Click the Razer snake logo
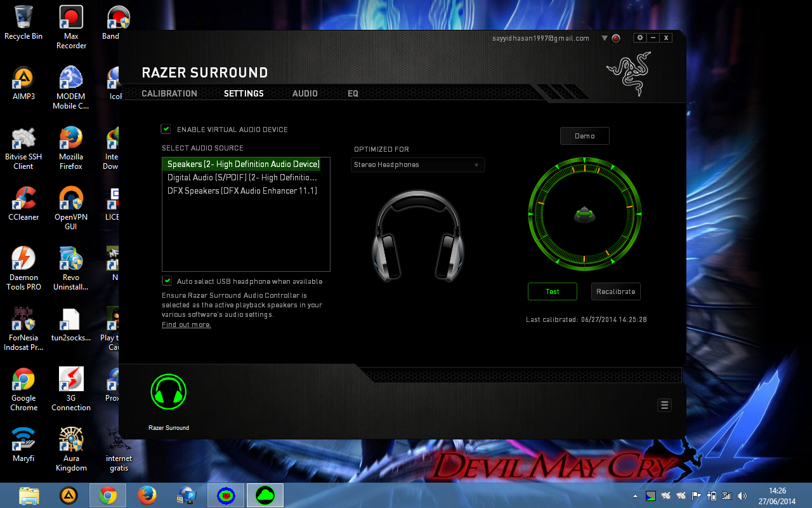The image size is (812, 508). click(629, 74)
